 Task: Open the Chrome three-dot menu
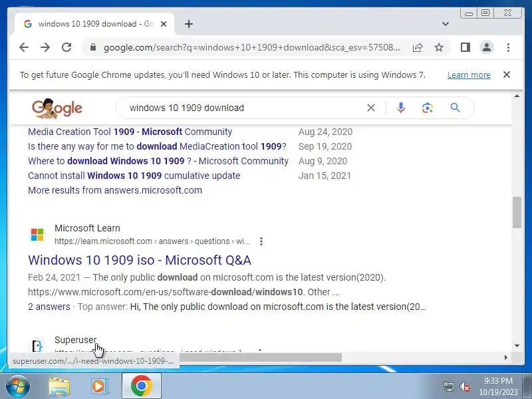pyautogui.click(x=508, y=47)
